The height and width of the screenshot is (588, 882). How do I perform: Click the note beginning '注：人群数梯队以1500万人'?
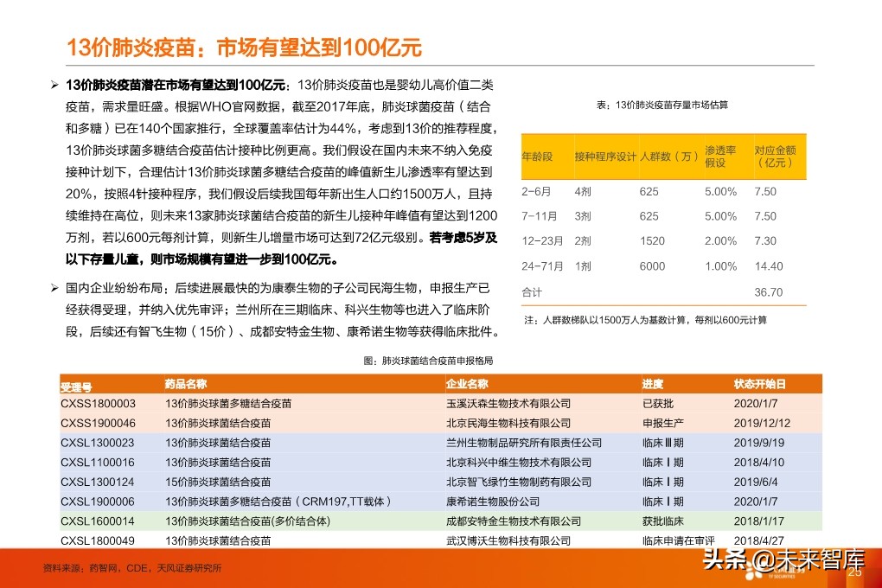point(645,320)
